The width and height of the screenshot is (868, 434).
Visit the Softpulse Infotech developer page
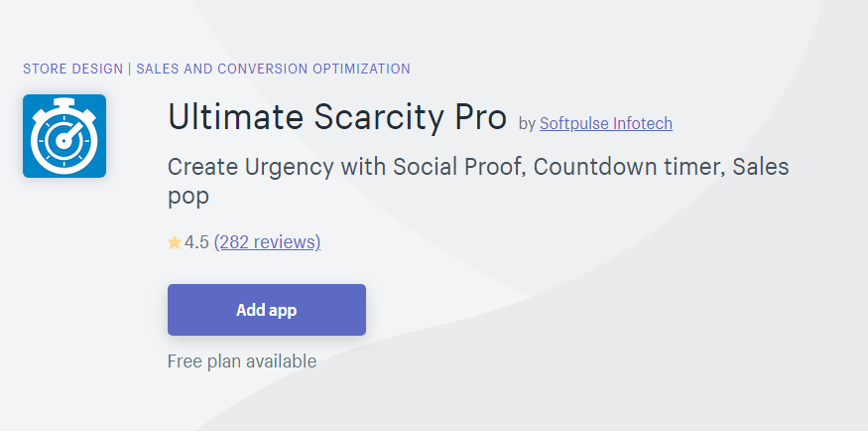[606, 123]
